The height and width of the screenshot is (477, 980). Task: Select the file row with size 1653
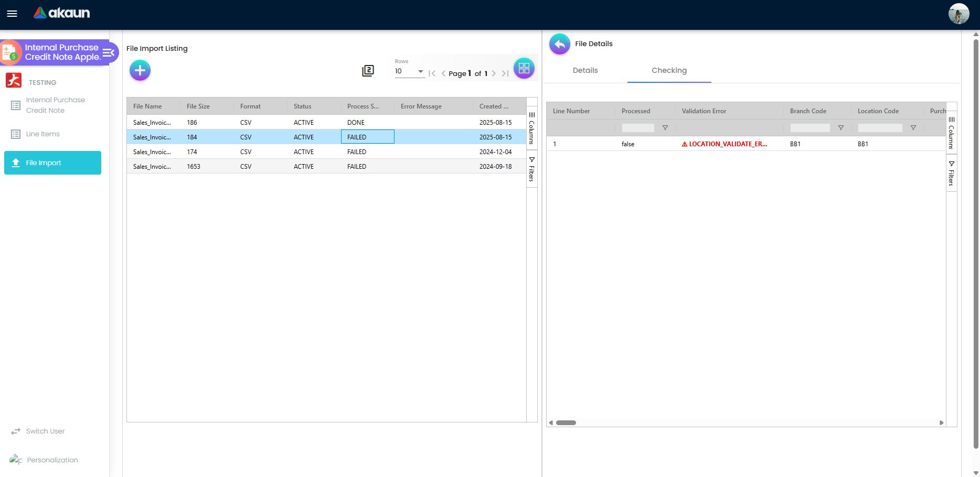coord(326,166)
